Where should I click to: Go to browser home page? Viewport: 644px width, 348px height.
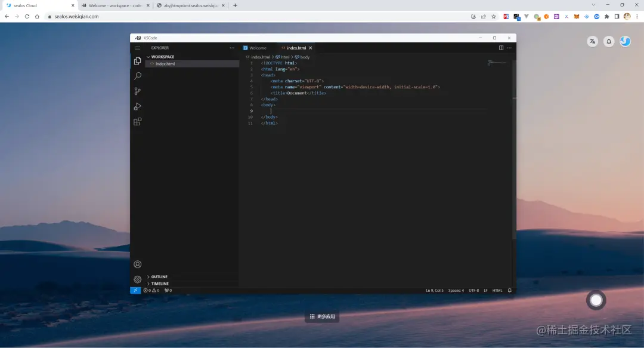[x=37, y=17]
